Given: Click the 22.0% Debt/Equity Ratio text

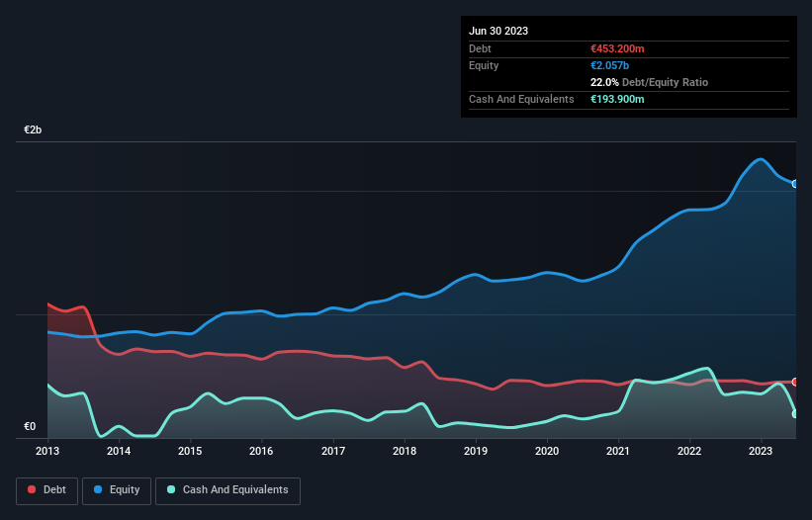Looking at the screenshot, I should 649,82.
